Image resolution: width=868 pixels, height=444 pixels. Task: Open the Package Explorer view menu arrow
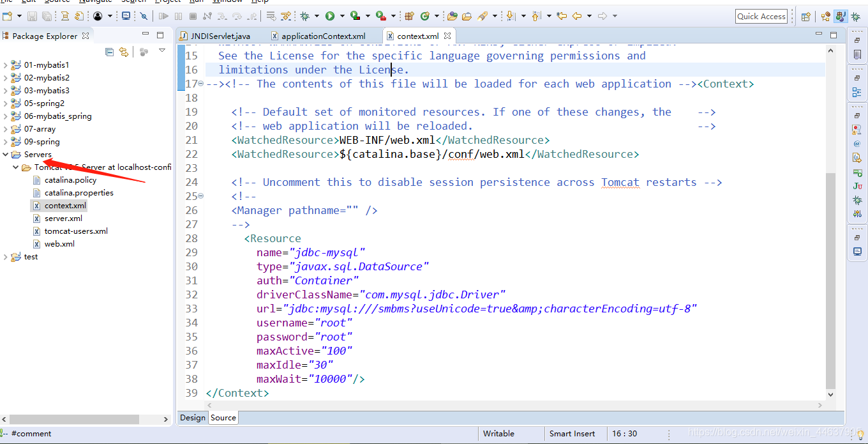click(x=162, y=50)
